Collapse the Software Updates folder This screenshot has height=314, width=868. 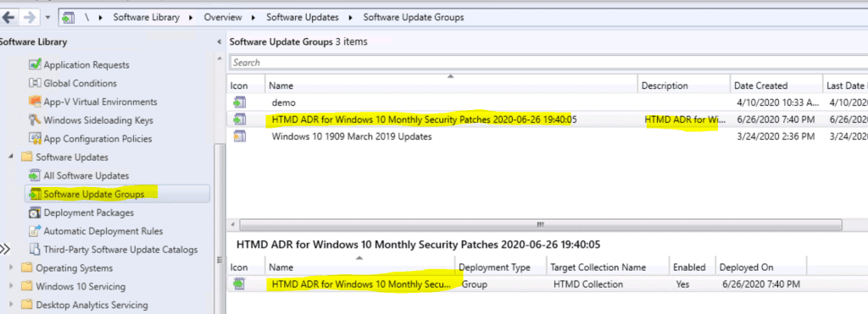12,157
